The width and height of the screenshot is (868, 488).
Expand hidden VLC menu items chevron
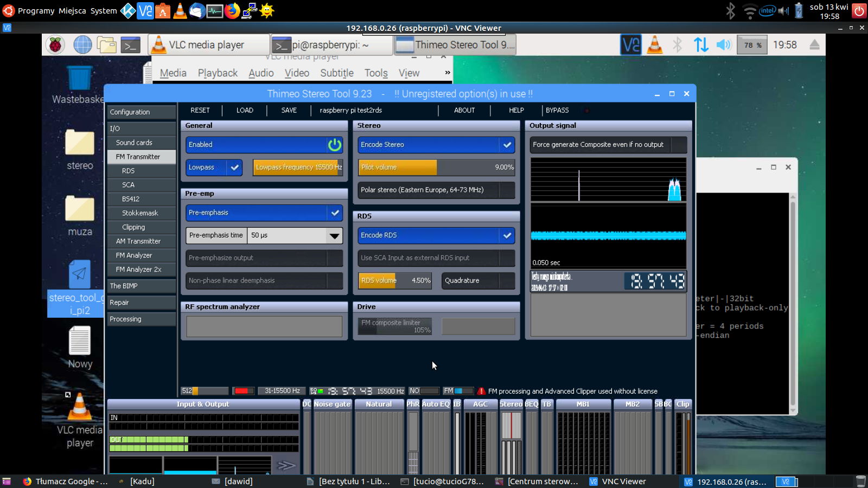click(x=448, y=73)
